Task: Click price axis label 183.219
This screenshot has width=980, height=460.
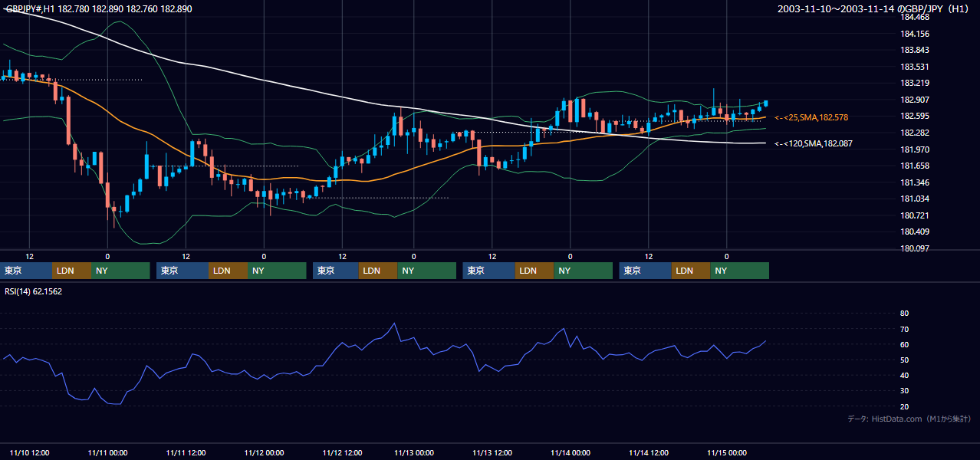Action: pyautogui.click(x=916, y=84)
